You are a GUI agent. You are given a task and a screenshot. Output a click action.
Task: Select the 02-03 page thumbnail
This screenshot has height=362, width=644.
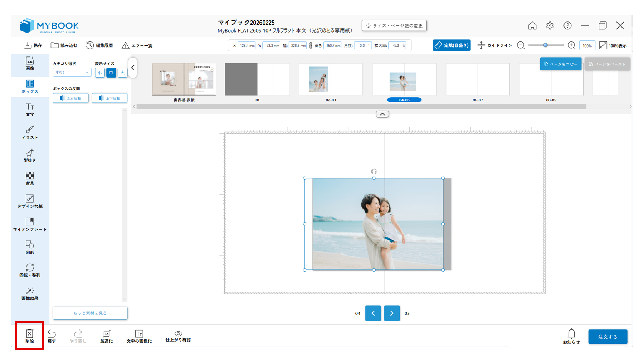pyautogui.click(x=331, y=79)
